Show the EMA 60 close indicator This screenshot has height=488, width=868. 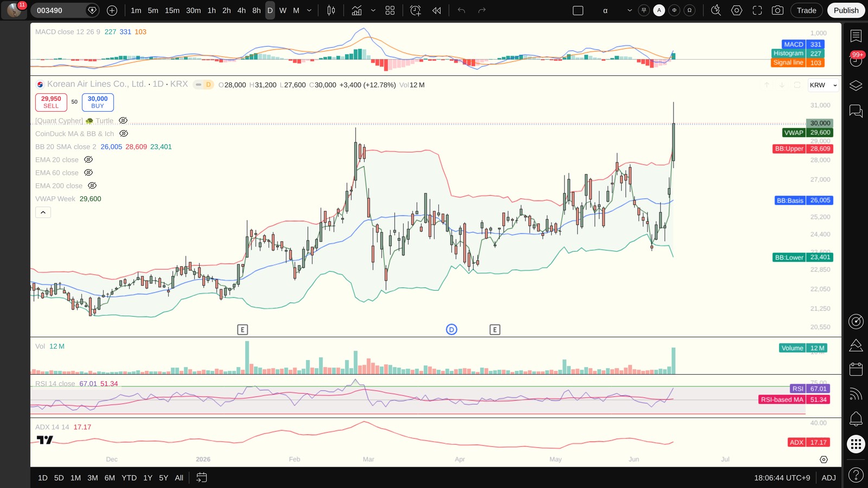tap(88, 172)
